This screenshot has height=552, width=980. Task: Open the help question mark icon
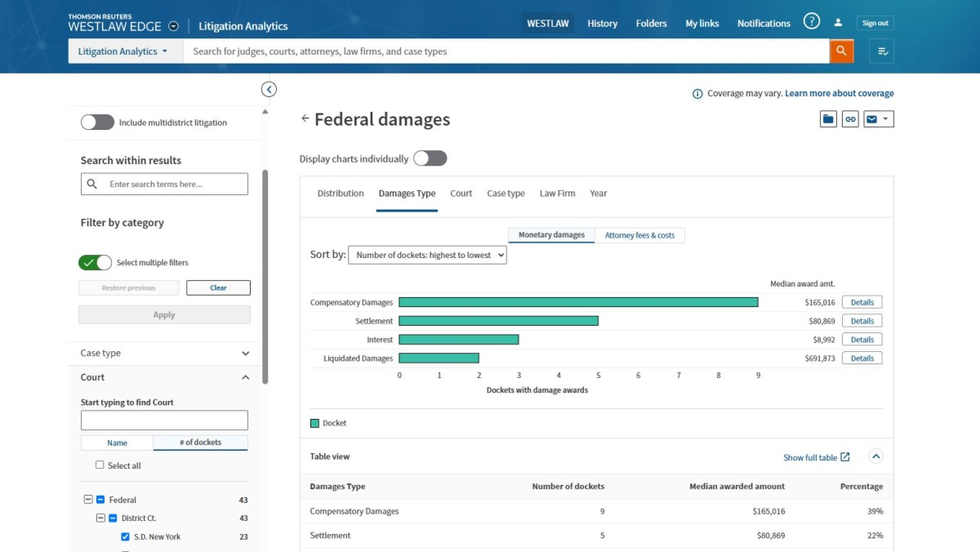click(x=811, y=22)
